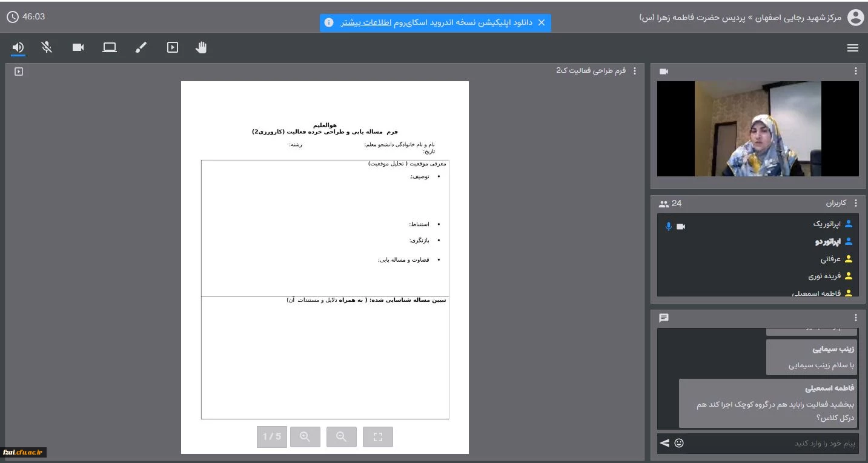Raise hand using the hand icon
The width and height of the screenshot is (868, 463).
[x=201, y=47]
